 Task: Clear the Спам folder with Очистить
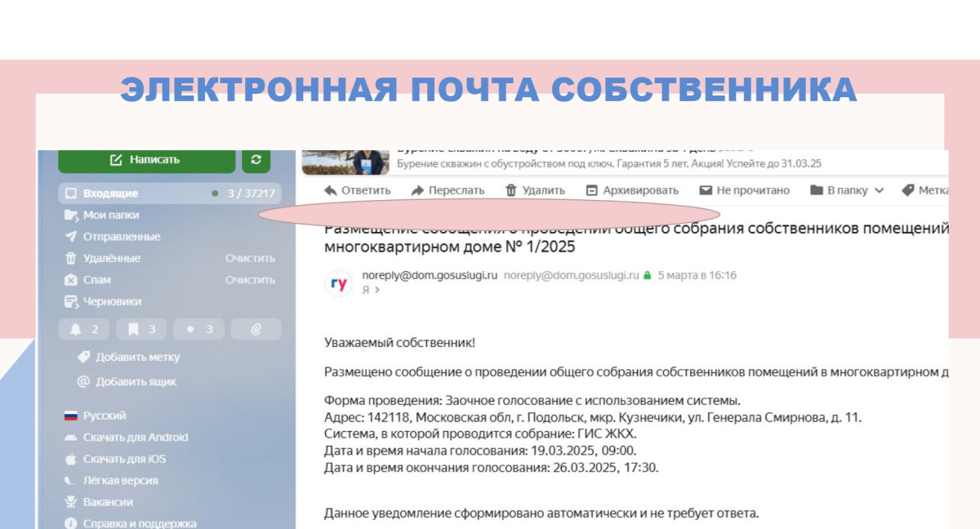[x=250, y=280]
